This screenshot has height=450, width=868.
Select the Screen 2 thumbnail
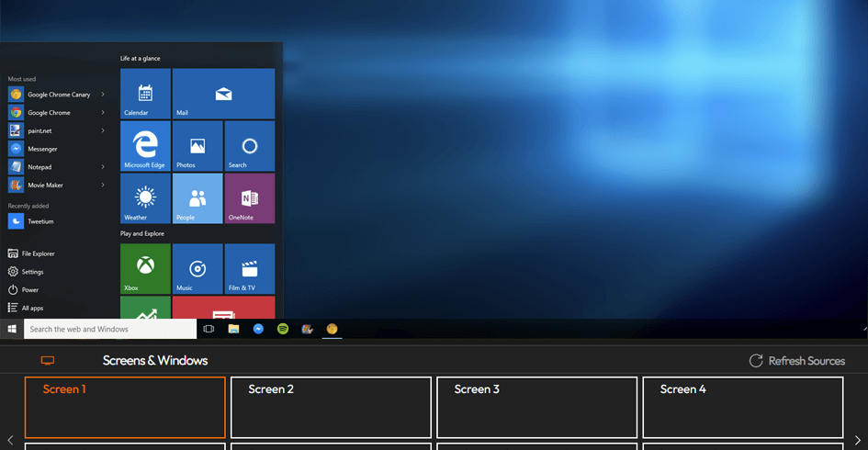[x=331, y=407]
